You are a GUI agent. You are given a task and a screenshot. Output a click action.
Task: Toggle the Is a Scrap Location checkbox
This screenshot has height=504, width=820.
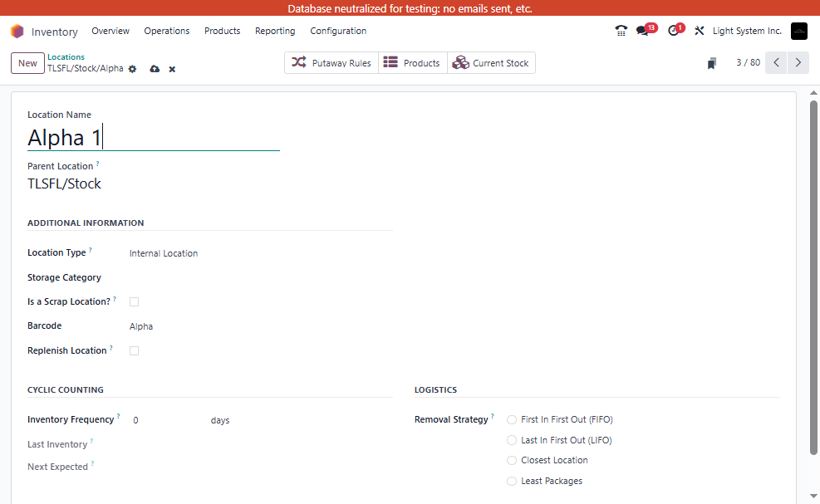point(135,301)
